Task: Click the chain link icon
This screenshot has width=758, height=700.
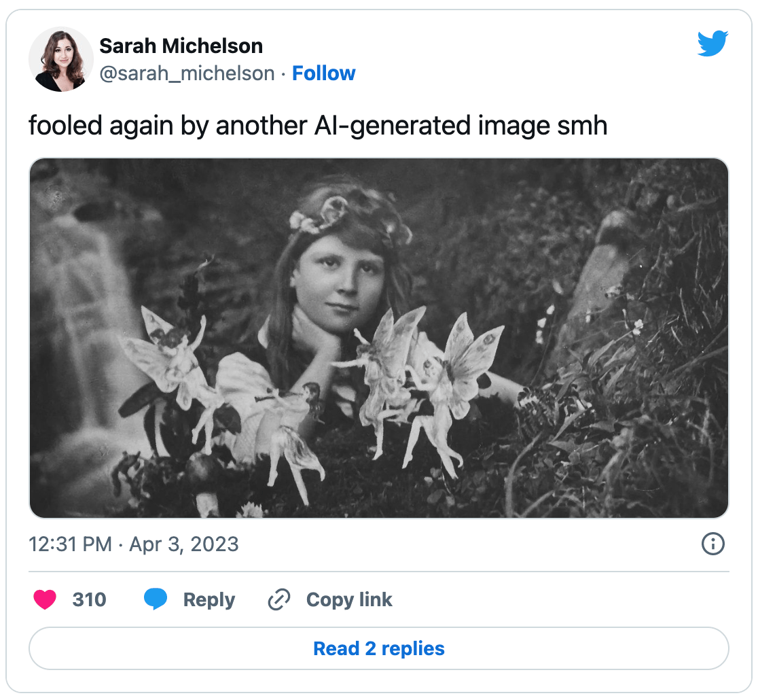Action: point(278,599)
